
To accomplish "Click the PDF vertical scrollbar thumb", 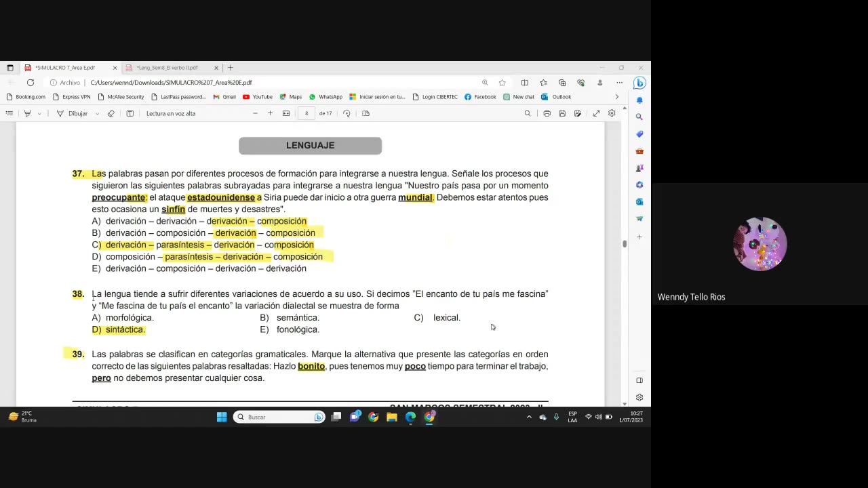I will click(625, 243).
